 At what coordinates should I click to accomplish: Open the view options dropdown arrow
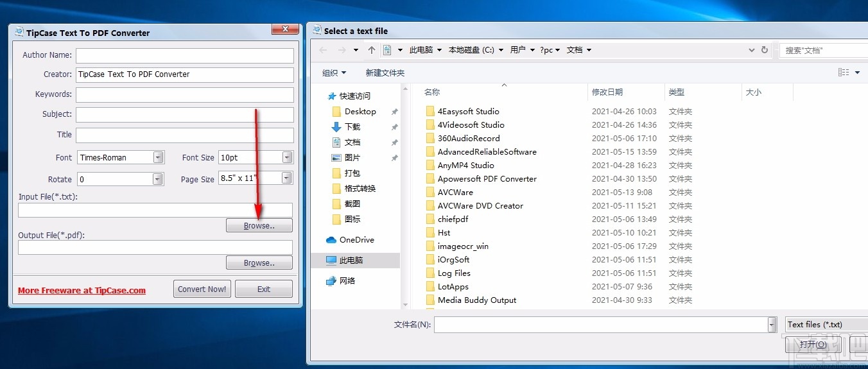(x=858, y=73)
